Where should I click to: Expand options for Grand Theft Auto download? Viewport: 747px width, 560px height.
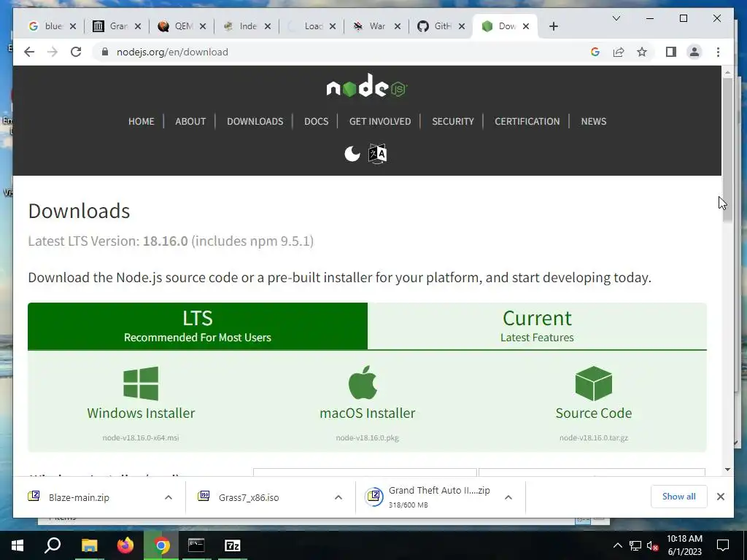[x=508, y=497]
